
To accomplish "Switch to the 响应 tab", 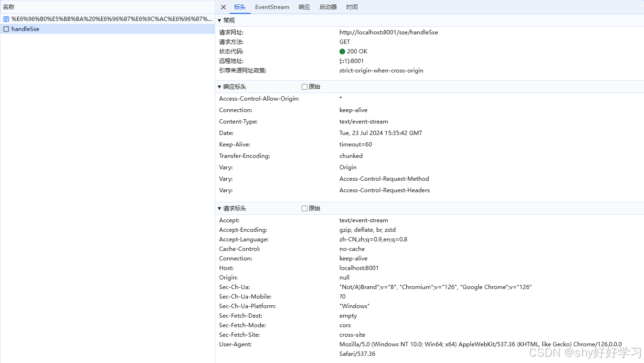I will click(x=304, y=7).
